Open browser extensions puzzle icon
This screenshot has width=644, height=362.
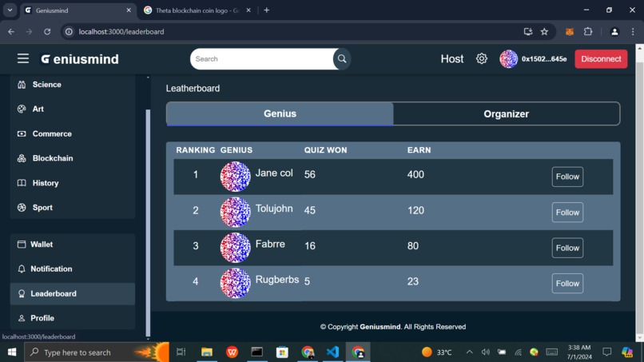(x=588, y=32)
